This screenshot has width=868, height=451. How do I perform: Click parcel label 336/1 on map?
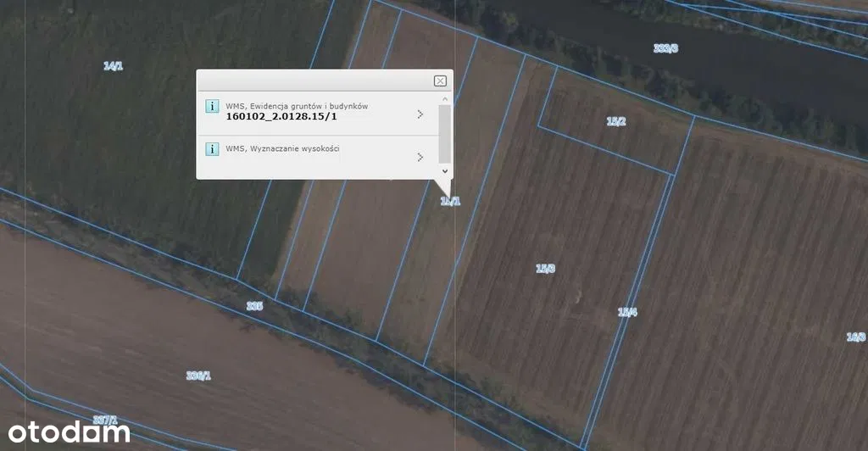(x=198, y=375)
